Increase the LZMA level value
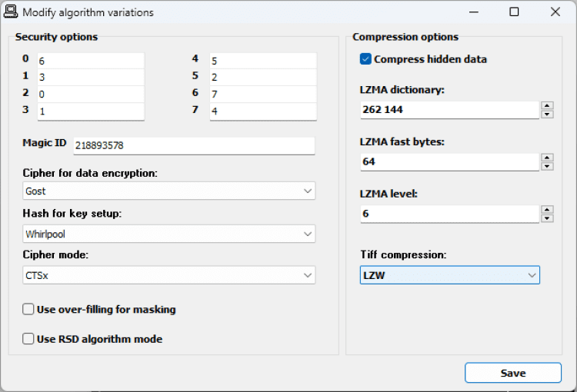Image resolution: width=577 pixels, height=392 pixels. [547, 209]
